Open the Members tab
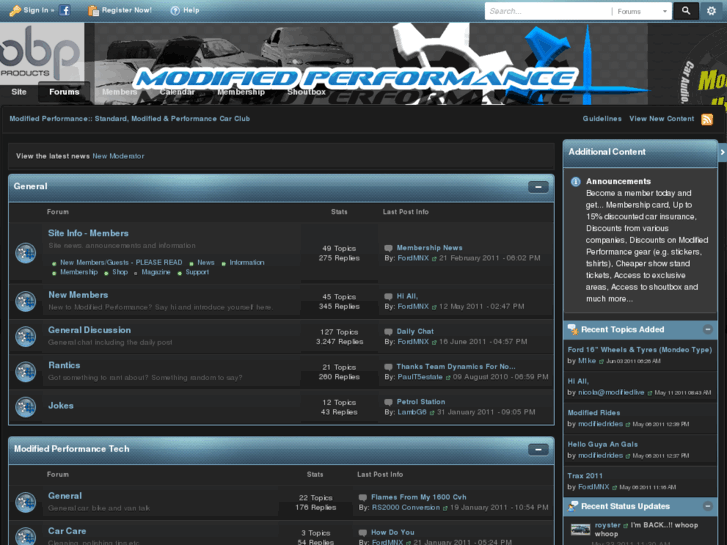This screenshot has width=727, height=545. pyautogui.click(x=119, y=92)
